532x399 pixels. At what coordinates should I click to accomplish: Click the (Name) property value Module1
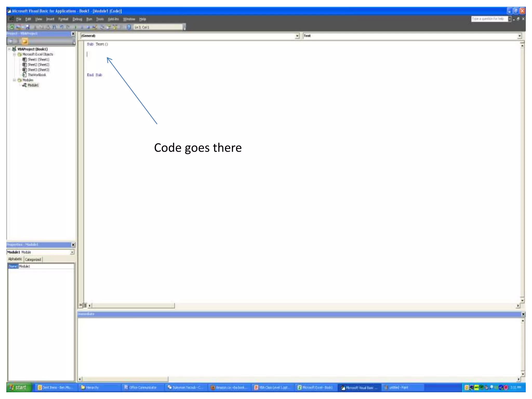(46, 266)
